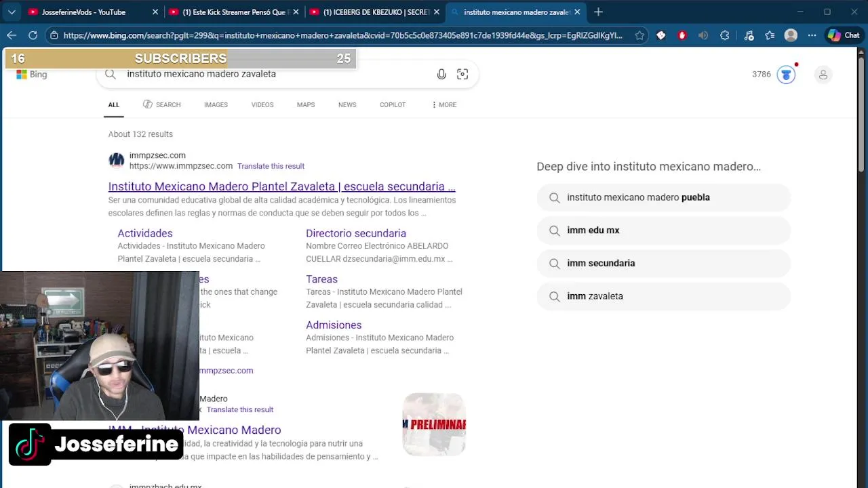Switch to Este Kick Streamer tab
The image size is (868, 488).
[x=233, y=12]
